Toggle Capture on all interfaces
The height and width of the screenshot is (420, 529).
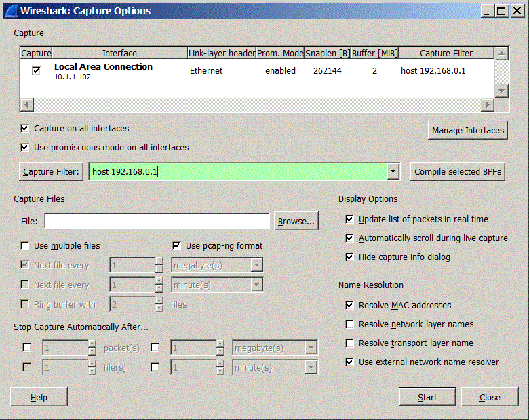click(x=26, y=128)
